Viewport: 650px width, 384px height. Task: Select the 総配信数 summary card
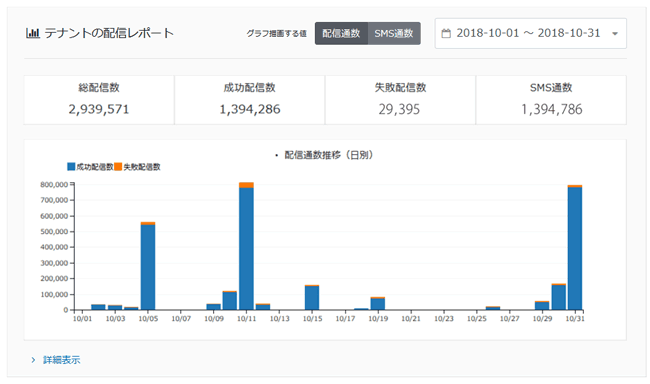coord(99,100)
